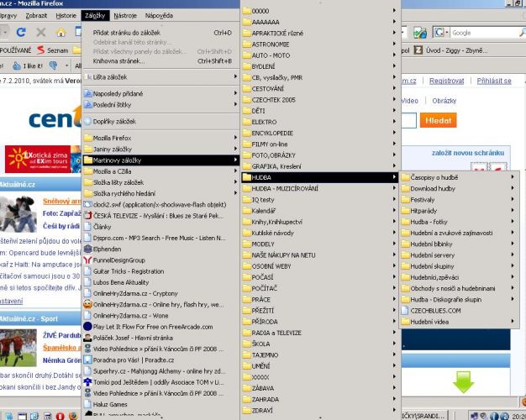Screen dimensions: 526x420
Task: Open the ZAHRADA folder
Action: 319,399
